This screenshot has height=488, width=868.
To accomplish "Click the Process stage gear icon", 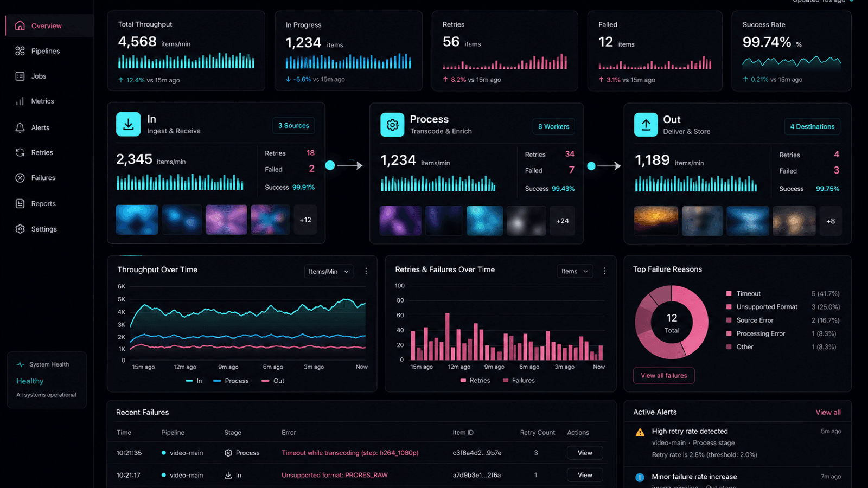I will pyautogui.click(x=392, y=125).
